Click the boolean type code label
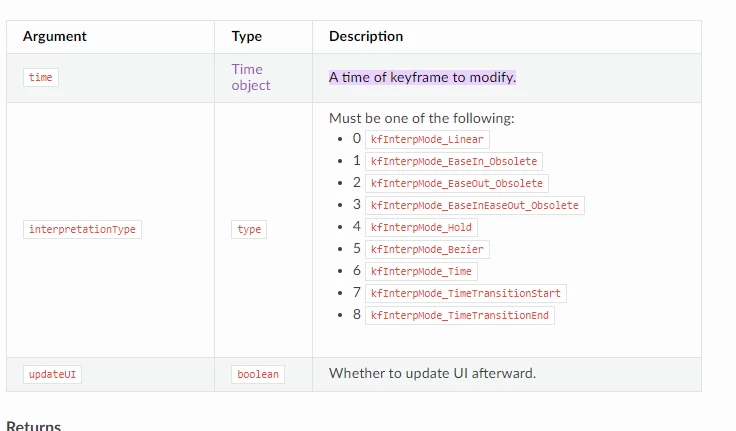This screenshot has height=431, width=736. coord(258,374)
